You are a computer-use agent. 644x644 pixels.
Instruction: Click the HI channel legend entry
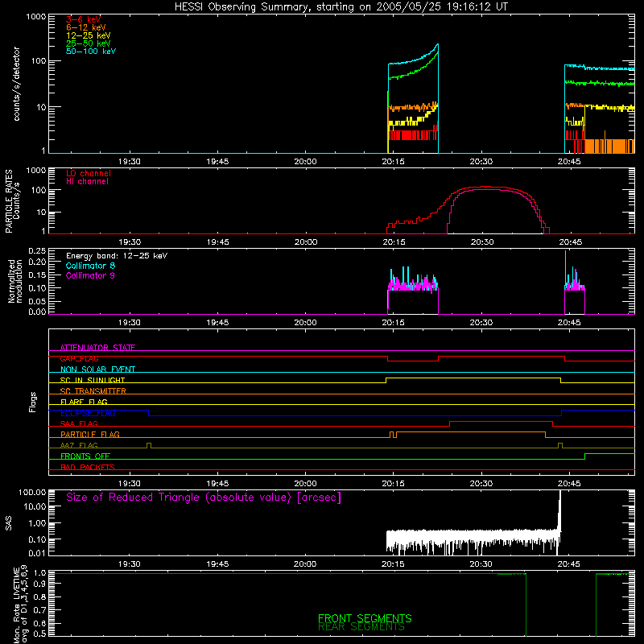point(87,182)
